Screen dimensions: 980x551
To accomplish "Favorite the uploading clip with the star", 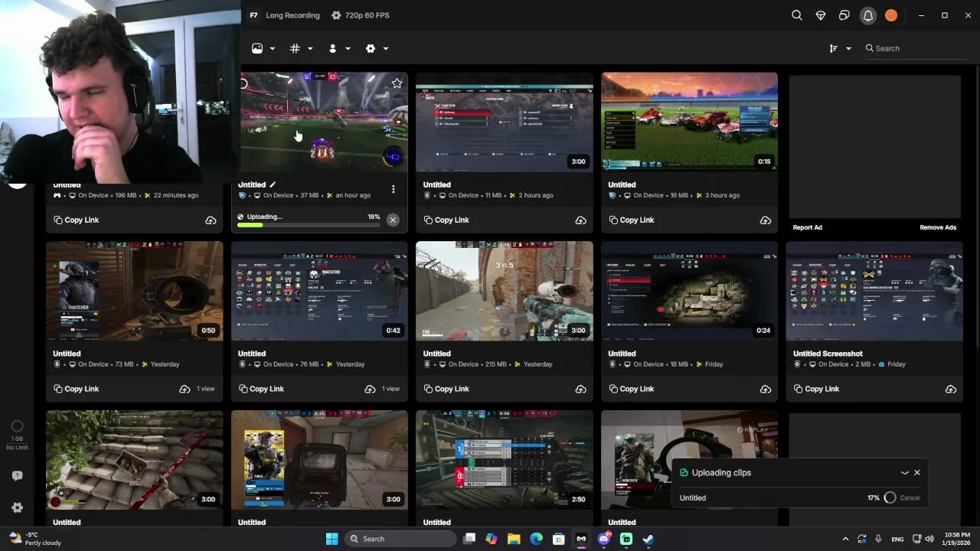I will click(x=397, y=83).
